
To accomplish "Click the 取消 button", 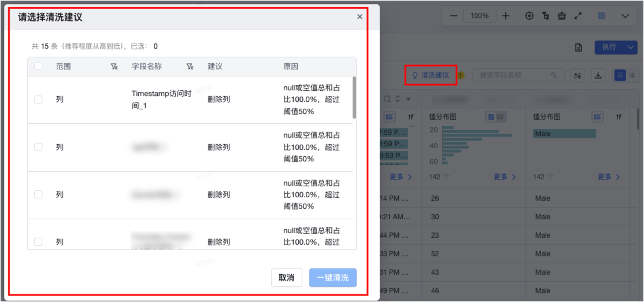I will (x=287, y=278).
